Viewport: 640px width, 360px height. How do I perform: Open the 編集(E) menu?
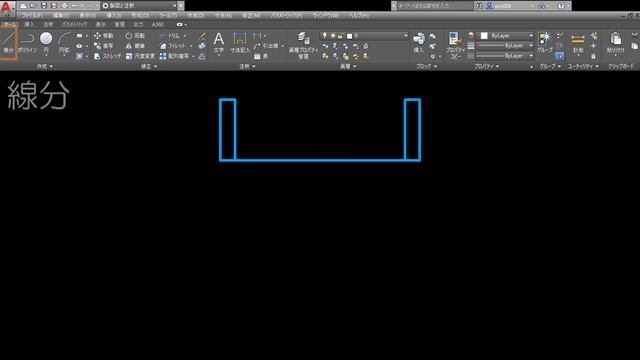[x=61, y=15]
